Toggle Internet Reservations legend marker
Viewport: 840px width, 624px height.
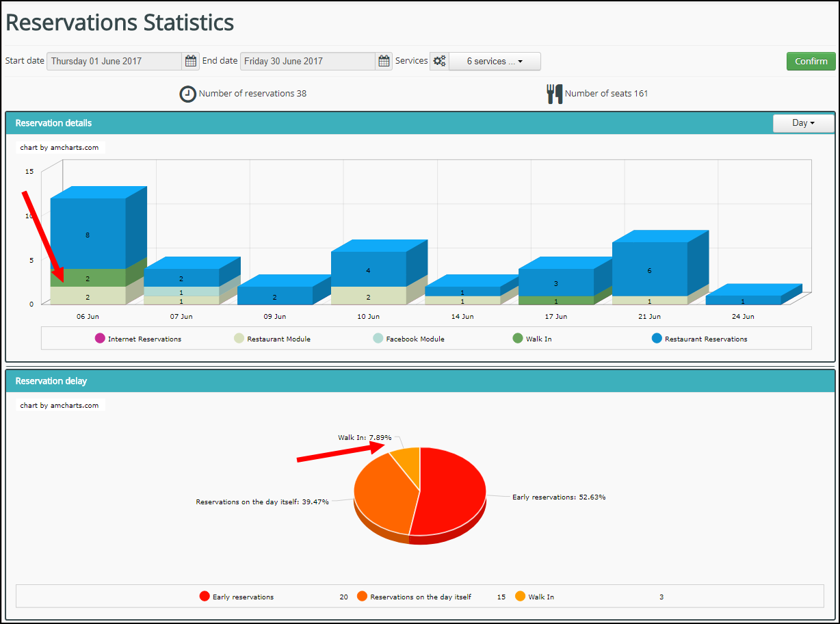click(x=100, y=339)
